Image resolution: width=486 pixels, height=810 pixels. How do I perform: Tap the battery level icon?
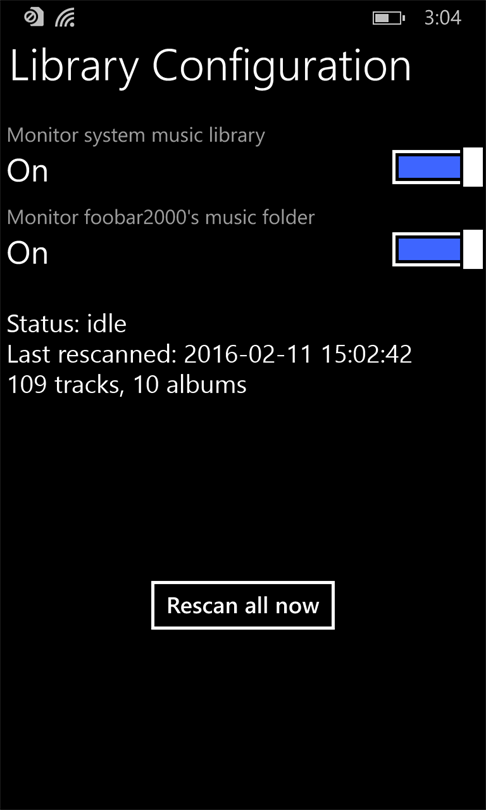point(388,19)
